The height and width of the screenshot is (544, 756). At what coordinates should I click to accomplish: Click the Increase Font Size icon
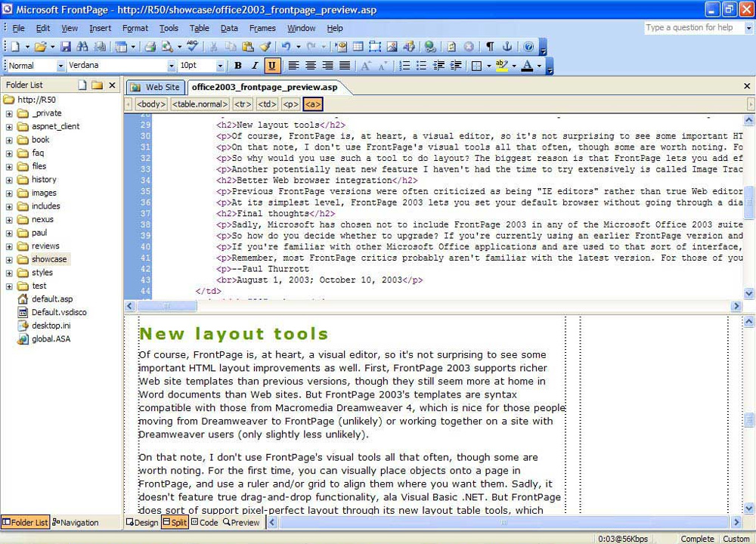pyautogui.click(x=366, y=66)
